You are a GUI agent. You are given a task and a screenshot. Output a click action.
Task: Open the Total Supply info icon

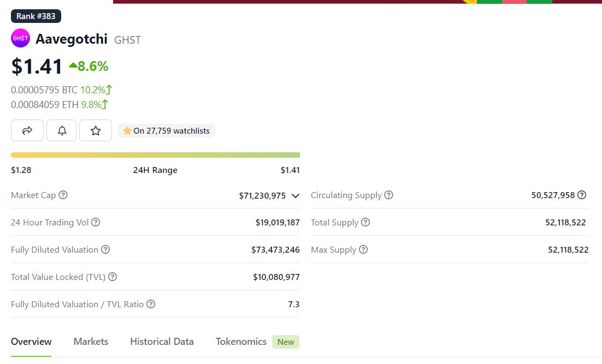365,222
